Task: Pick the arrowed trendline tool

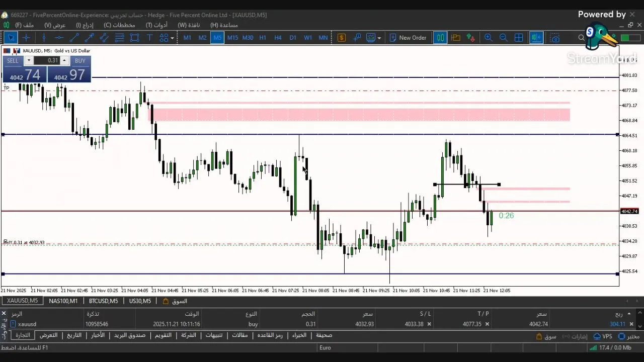Action: tap(89, 38)
